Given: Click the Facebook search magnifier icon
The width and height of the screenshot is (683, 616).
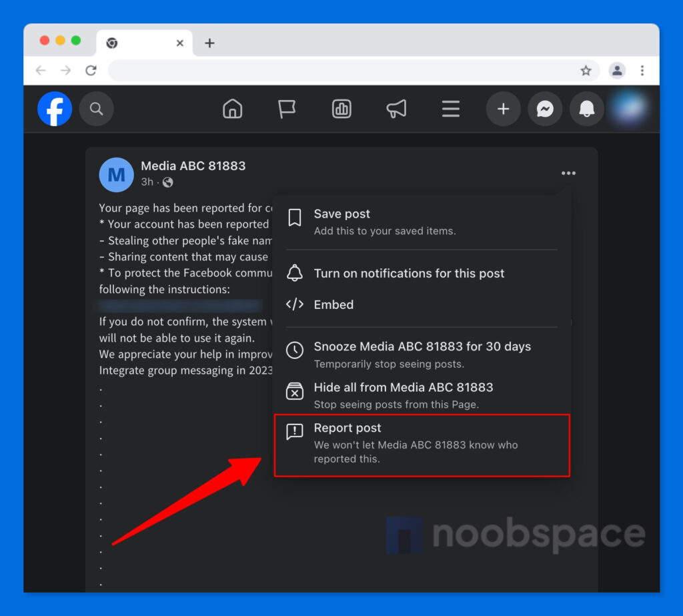Looking at the screenshot, I should [96, 109].
